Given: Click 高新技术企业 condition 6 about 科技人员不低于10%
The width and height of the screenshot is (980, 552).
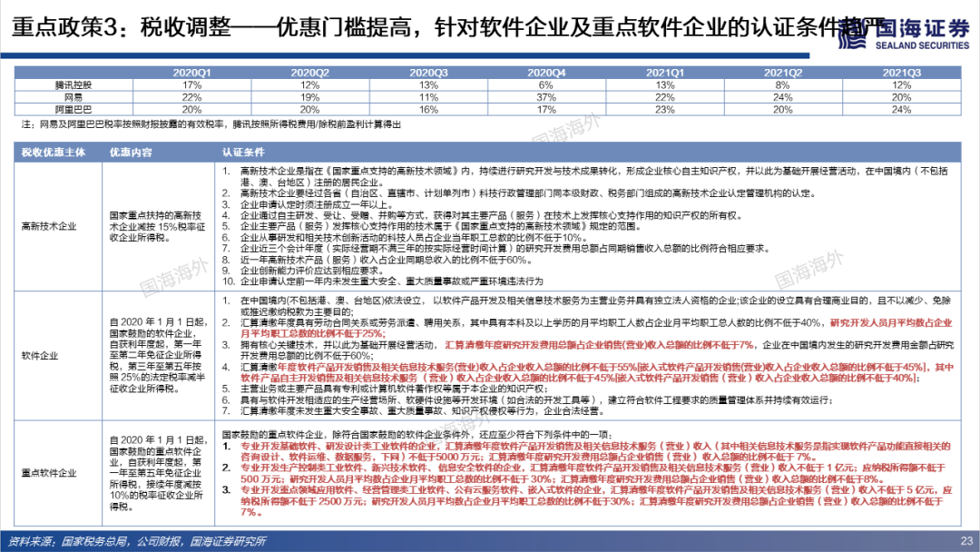Looking at the screenshot, I should (x=405, y=238).
